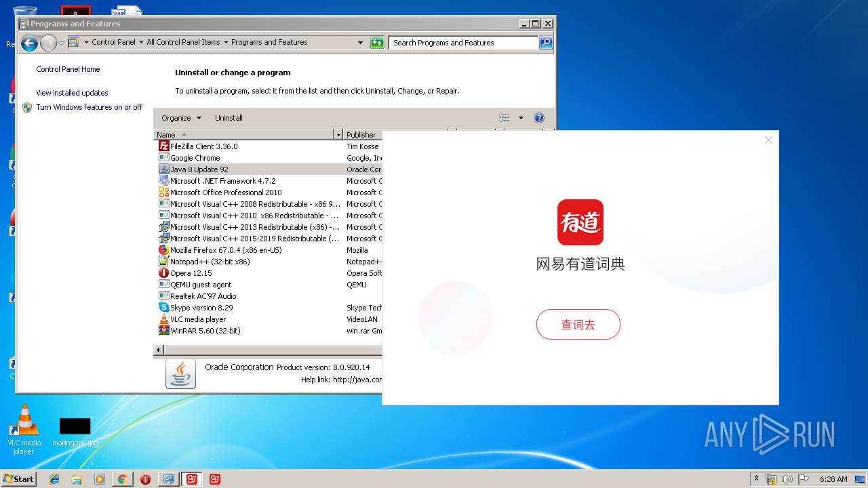Image resolution: width=868 pixels, height=488 pixels.
Task: Click the Notepad++ list icon
Action: [x=163, y=261]
